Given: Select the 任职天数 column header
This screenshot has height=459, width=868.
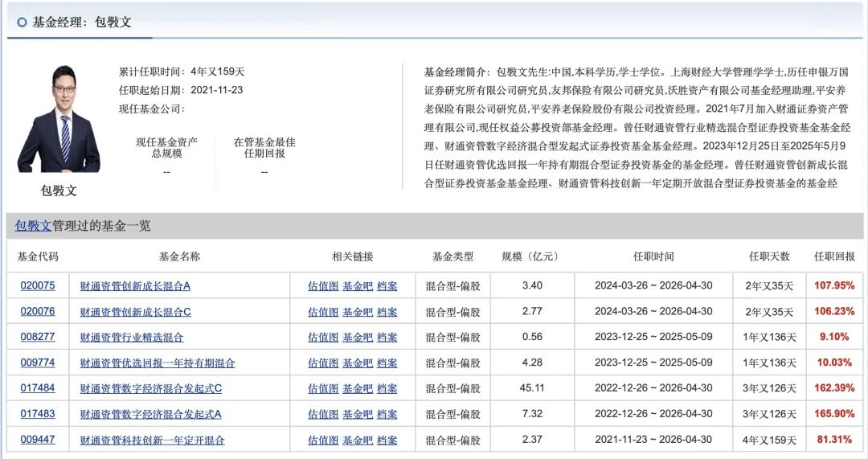Looking at the screenshot, I should 769,256.
